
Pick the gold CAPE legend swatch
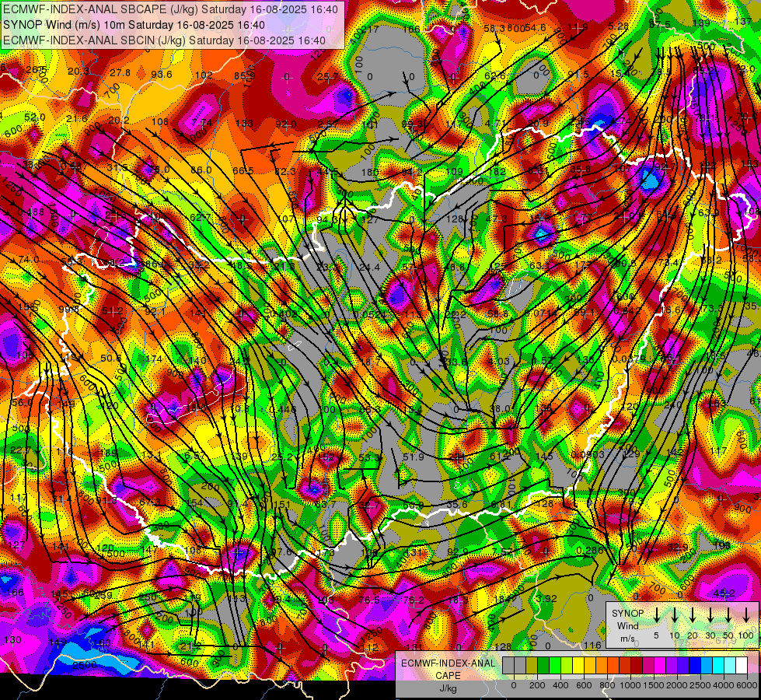pyautogui.click(x=590, y=665)
